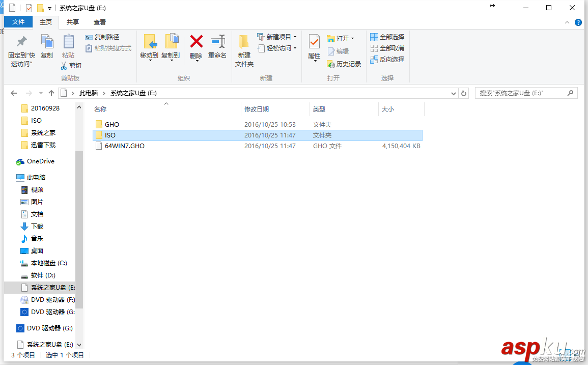Click the Pin to Quick Access icon
The image size is (588, 365).
click(21, 42)
